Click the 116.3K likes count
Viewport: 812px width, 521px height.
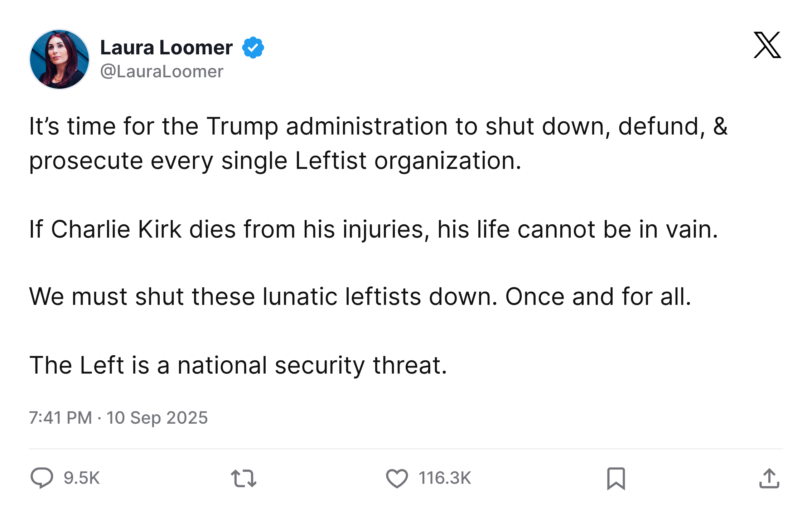pyautogui.click(x=445, y=478)
